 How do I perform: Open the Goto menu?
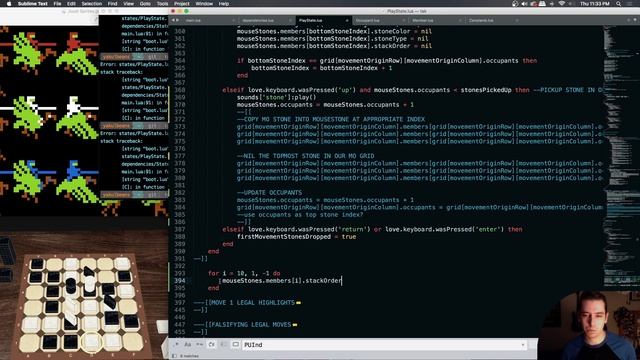[x=145, y=4]
